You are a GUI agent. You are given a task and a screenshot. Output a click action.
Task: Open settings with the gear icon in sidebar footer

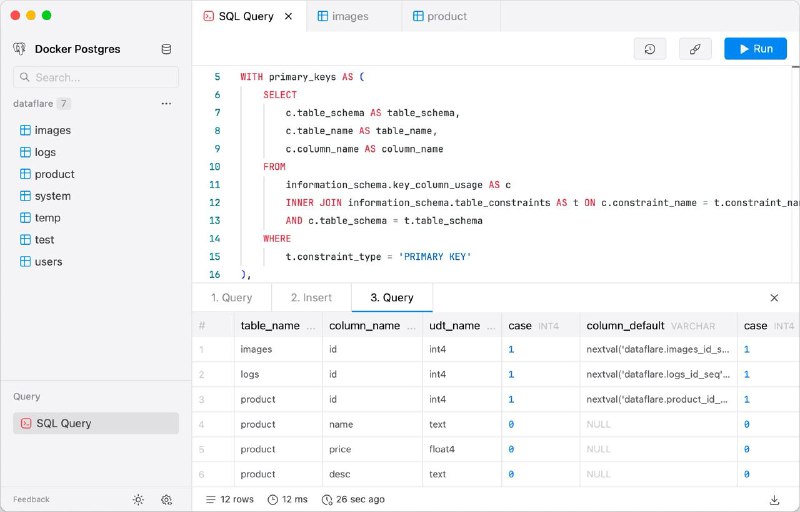click(x=167, y=499)
